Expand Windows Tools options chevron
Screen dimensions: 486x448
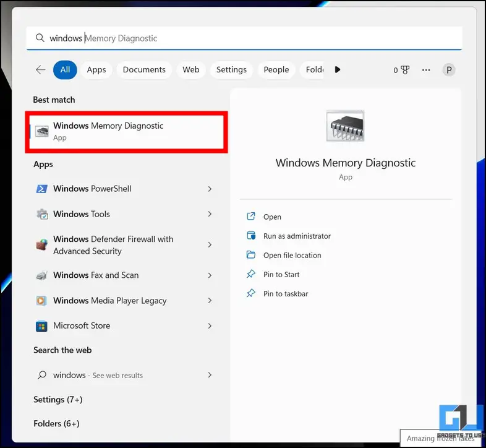coord(210,214)
